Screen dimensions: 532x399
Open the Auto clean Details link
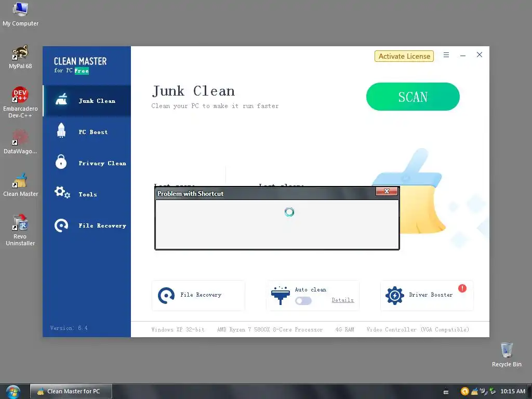coord(343,300)
